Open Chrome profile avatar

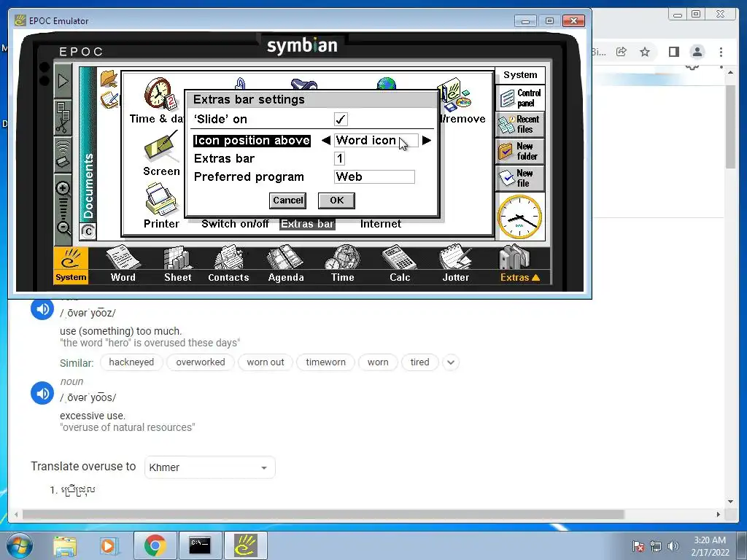(697, 52)
